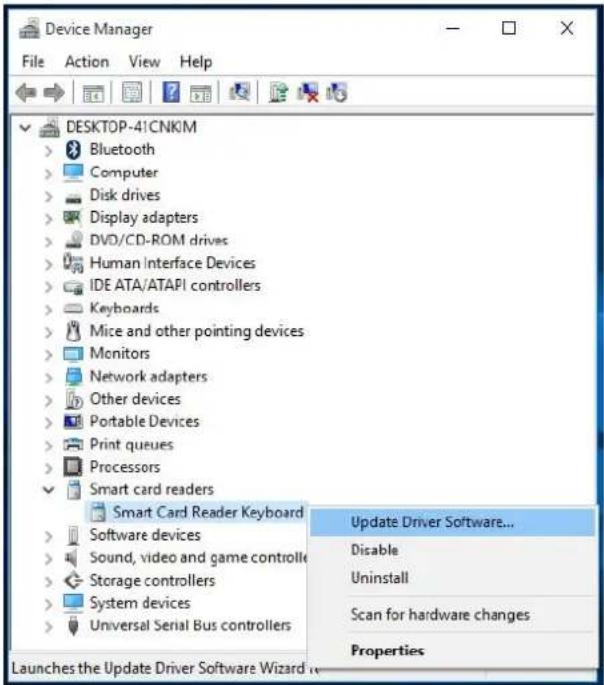Screen dimensions: 604x685
Task: Click the Device Manager title bar icon
Action: tap(29, 29)
